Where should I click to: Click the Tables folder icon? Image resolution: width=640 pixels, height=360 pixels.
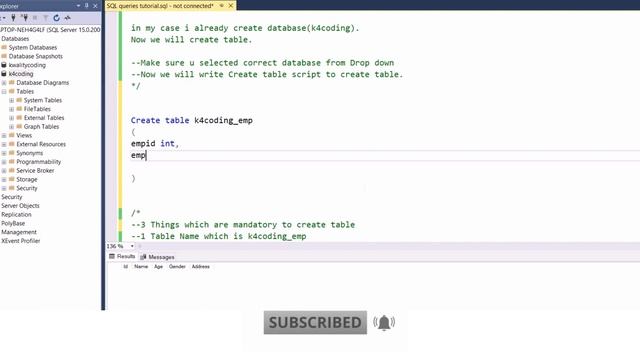pyautogui.click(x=12, y=91)
